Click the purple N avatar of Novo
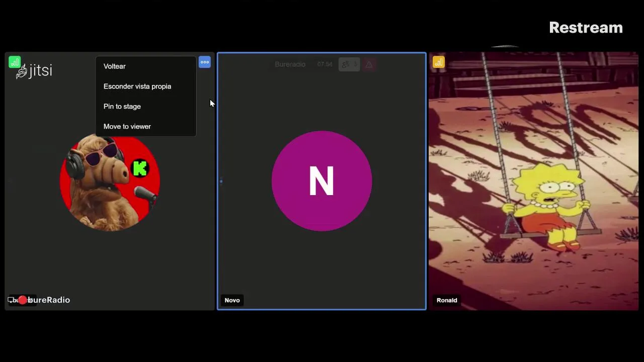The height and width of the screenshot is (362, 644). click(322, 181)
